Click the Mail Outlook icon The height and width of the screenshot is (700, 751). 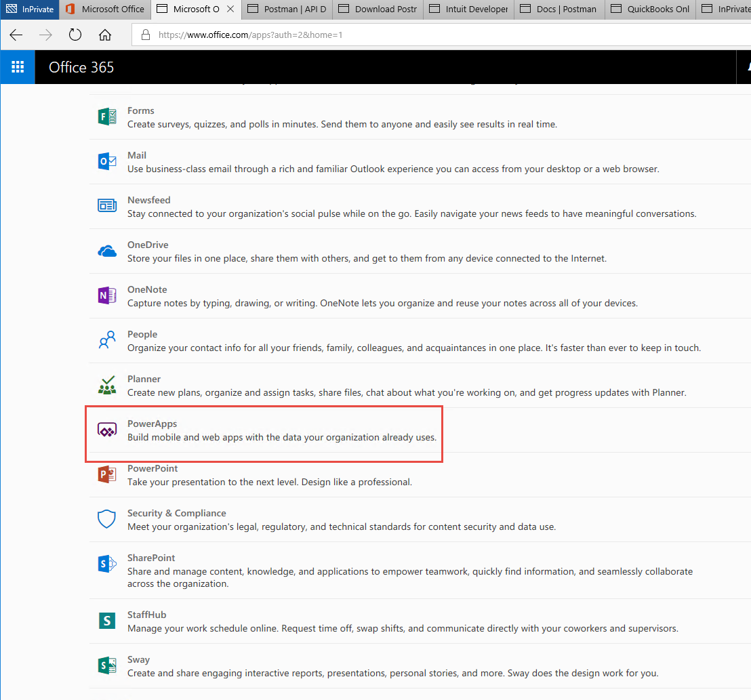pyautogui.click(x=107, y=161)
